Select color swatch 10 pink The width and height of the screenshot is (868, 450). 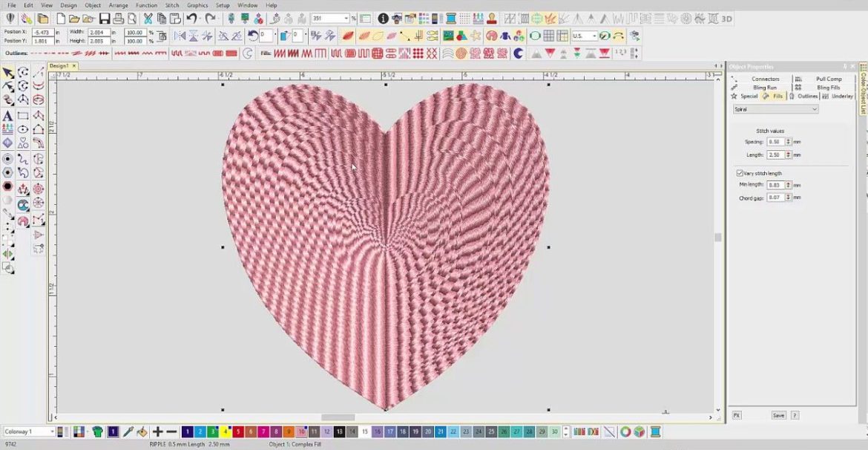click(x=301, y=431)
